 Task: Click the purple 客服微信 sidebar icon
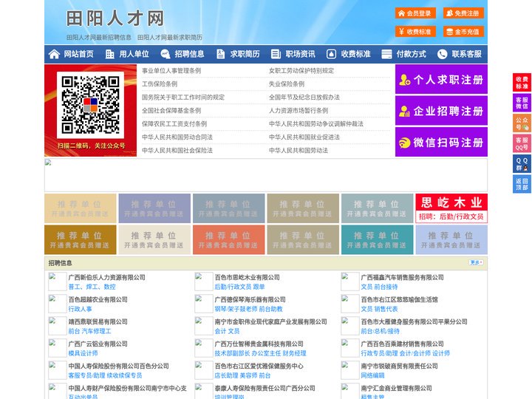point(522,103)
